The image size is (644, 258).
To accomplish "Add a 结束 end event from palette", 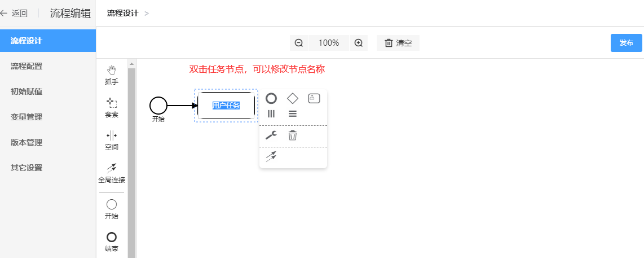I will tap(111, 242).
